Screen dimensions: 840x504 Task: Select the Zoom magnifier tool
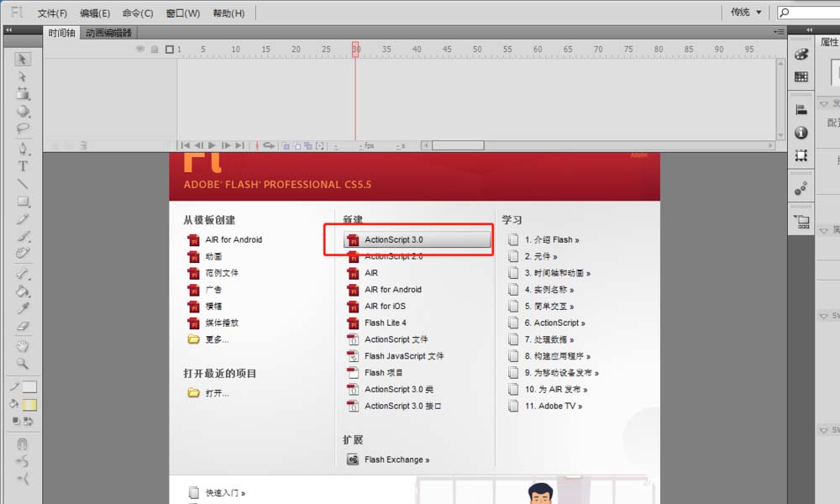coord(22,364)
